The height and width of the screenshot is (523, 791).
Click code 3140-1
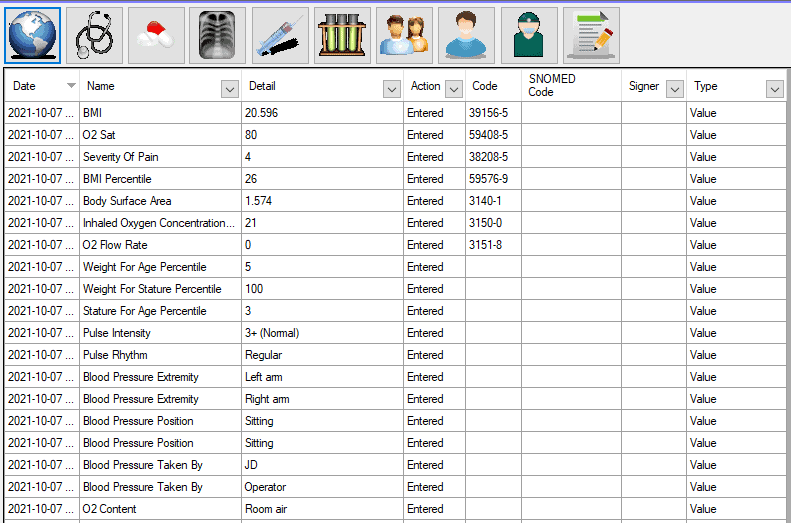click(485, 201)
